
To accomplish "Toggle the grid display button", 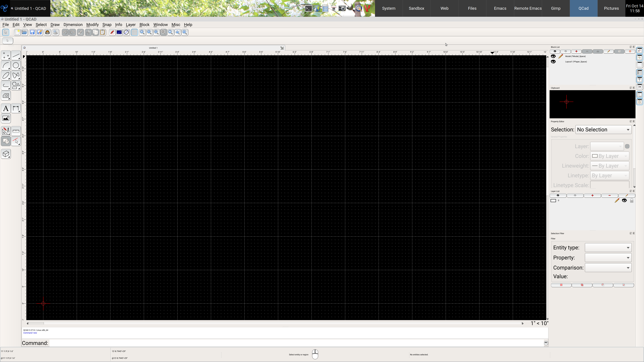I will pos(135,32).
